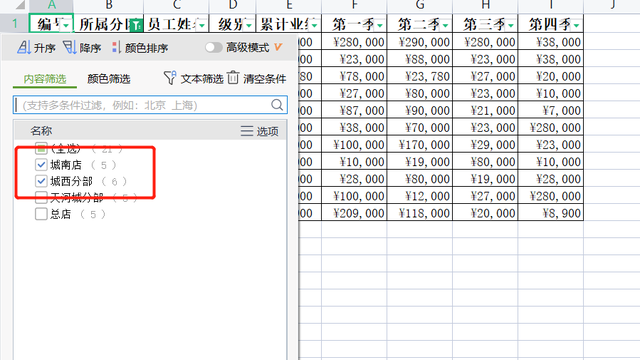This screenshot has height=360, width=640.
Task: Clear filter conditions with trash icon
Action: point(257,78)
